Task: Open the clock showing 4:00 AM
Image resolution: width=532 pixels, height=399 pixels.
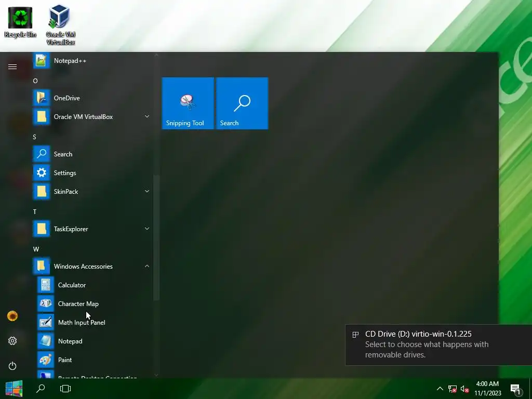Action: pos(487,389)
